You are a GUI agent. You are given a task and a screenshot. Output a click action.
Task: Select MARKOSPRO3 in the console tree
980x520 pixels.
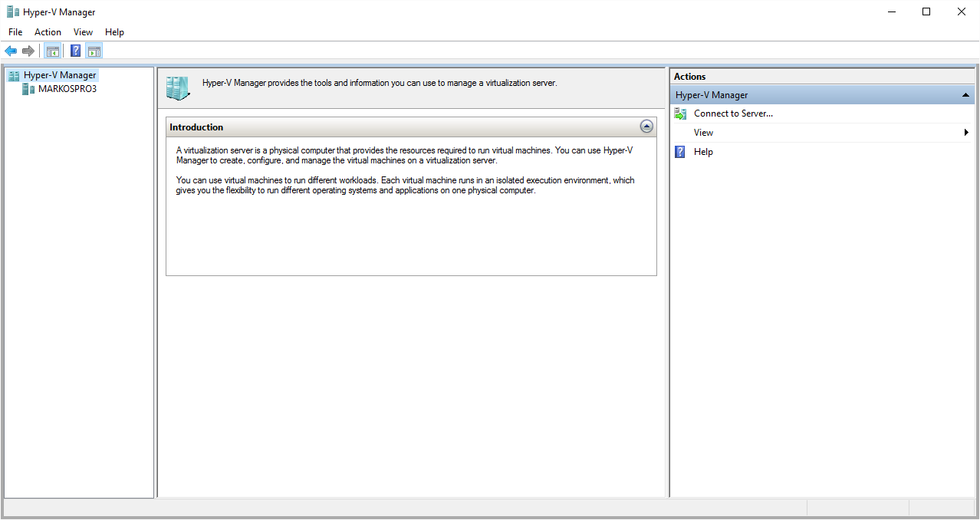(67, 89)
